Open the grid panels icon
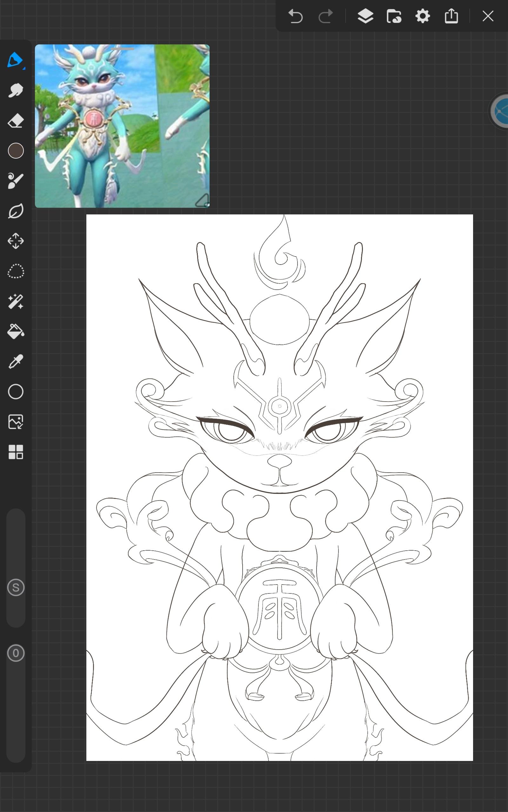This screenshot has width=508, height=812. coord(16,452)
